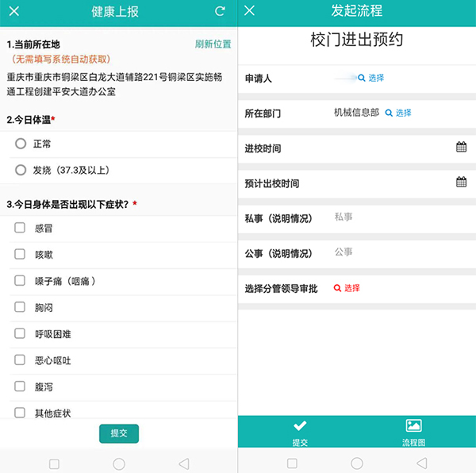Check the 感冒 symptom box
The height and width of the screenshot is (473, 476).
[20, 229]
